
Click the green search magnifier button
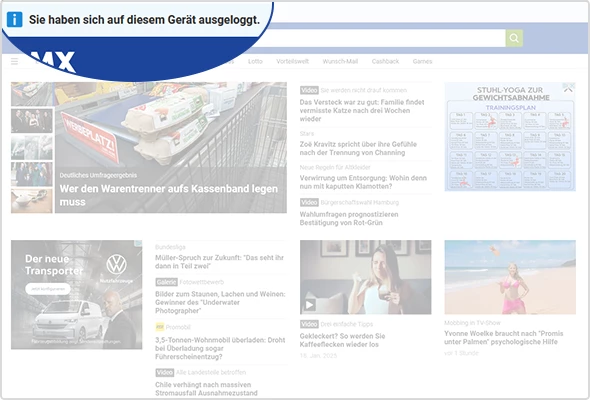[x=514, y=38]
